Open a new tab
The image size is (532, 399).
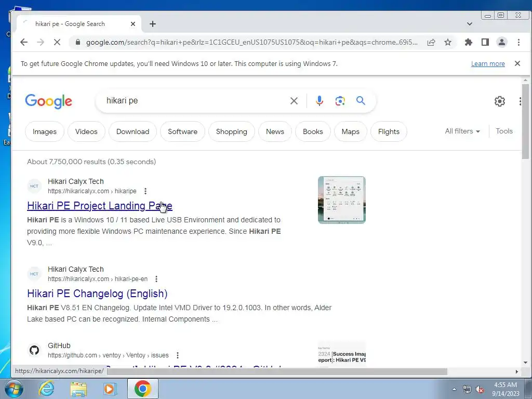pyautogui.click(x=153, y=24)
